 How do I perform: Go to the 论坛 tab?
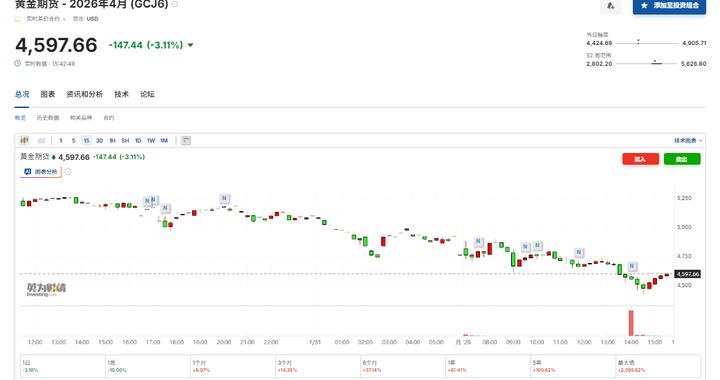tap(147, 94)
